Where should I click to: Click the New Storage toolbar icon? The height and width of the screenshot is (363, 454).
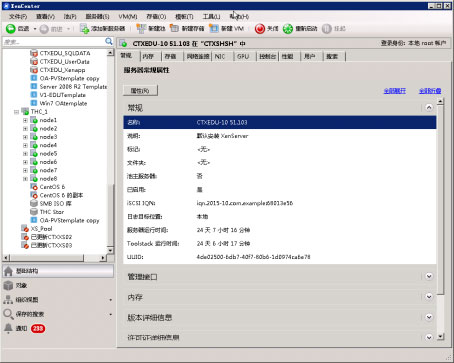point(174,29)
